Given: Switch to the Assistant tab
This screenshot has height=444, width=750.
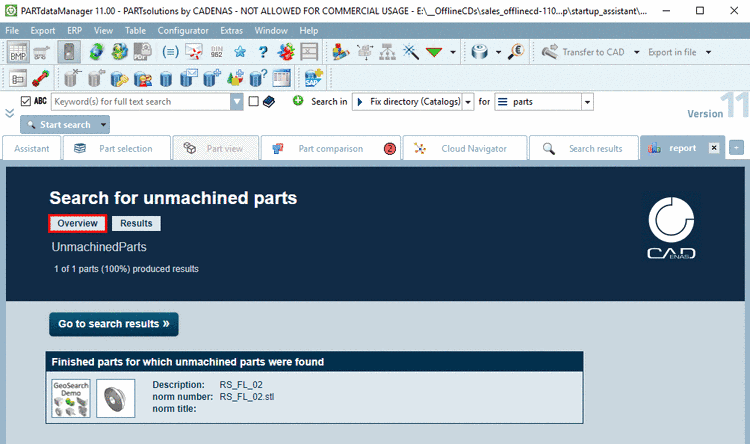Looking at the screenshot, I should (32, 148).
